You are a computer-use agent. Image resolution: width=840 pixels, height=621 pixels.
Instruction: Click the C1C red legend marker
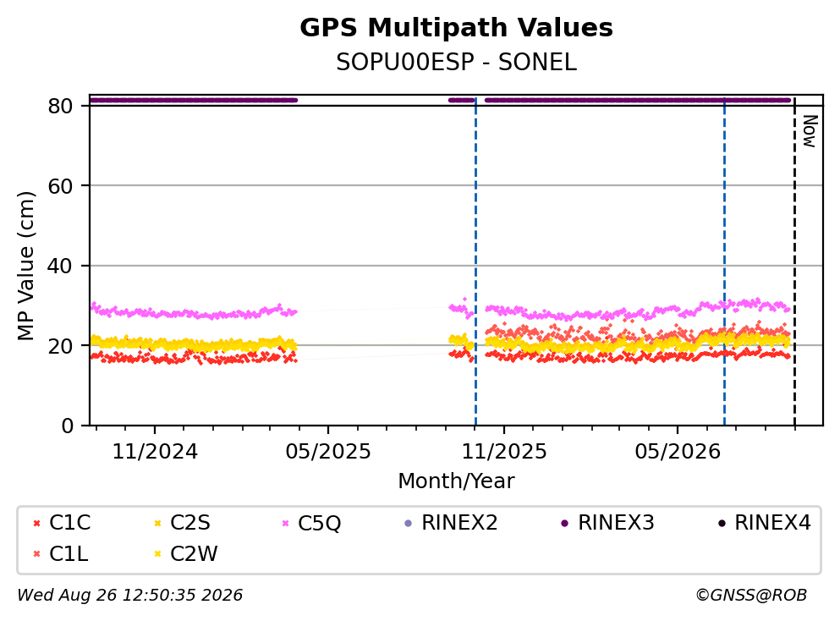tap(36, 524)
